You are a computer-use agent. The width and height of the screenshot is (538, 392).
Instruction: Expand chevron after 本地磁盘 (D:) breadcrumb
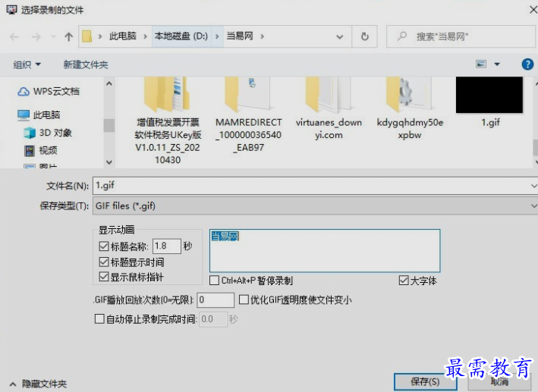217,36
